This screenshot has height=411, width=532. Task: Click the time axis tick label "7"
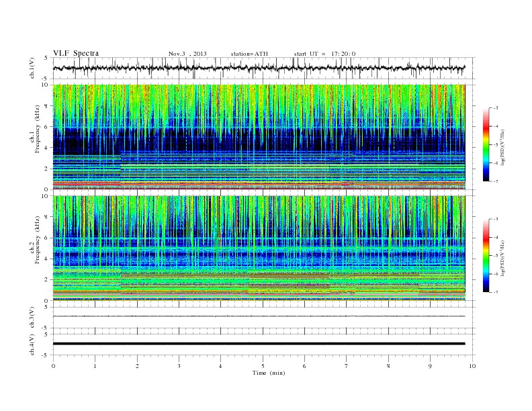click(347, 366)
